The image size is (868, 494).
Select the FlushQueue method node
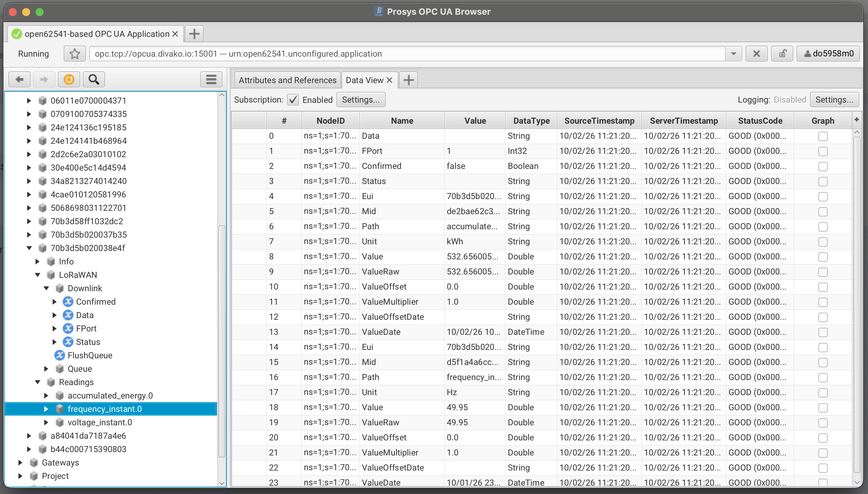click(90, 355)
